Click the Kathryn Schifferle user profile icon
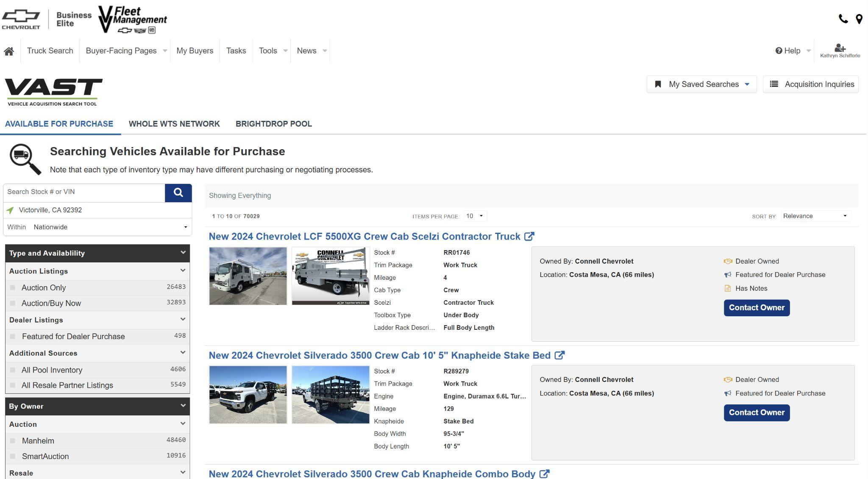Viewport: 868px width, 479px height. 840,48
